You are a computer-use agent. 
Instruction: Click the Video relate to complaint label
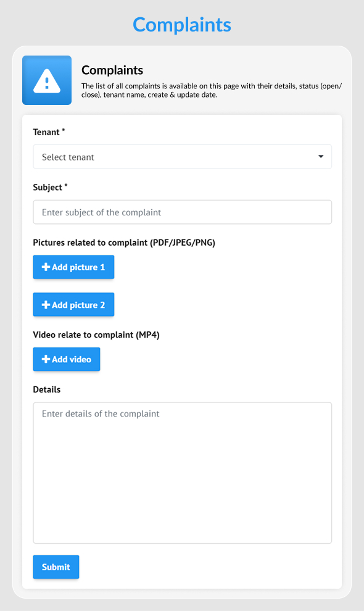[96, 335]
